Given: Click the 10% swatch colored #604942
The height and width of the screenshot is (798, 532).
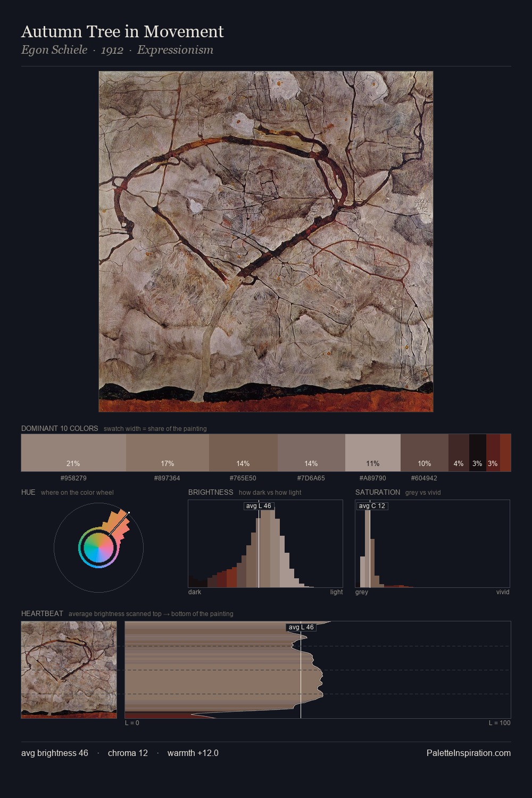Looking at the screenshot, I should click(425, 453).
